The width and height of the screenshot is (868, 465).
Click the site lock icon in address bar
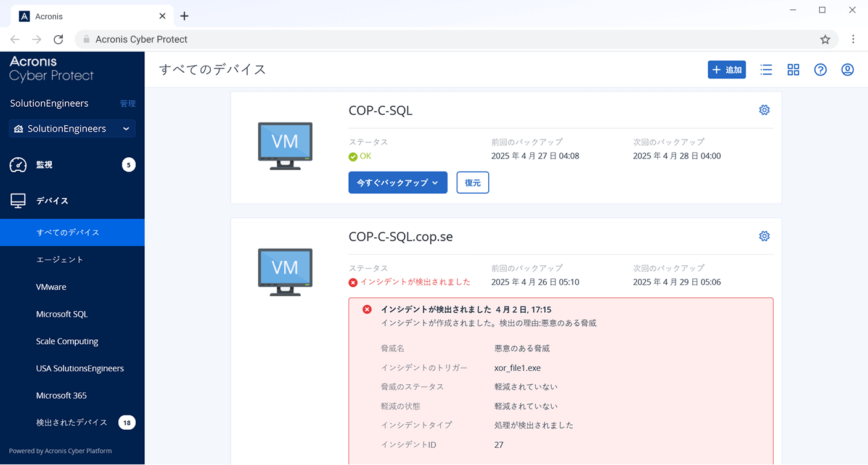click(86, 39)
